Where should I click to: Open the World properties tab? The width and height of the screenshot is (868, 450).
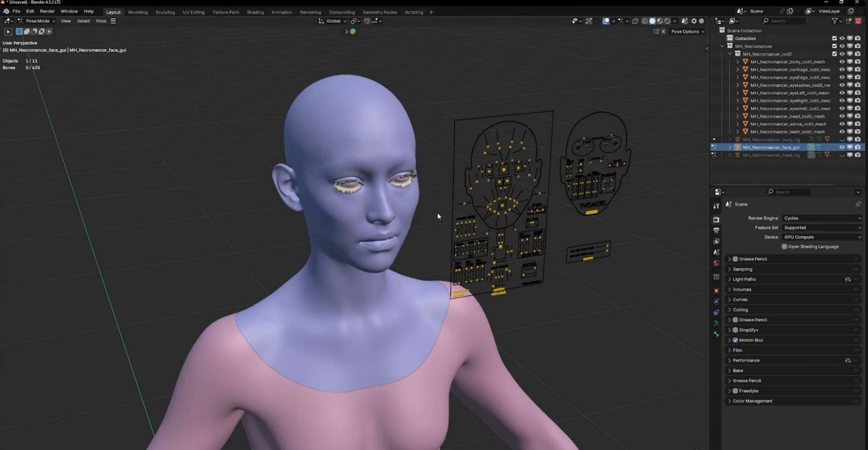point(716,263)
